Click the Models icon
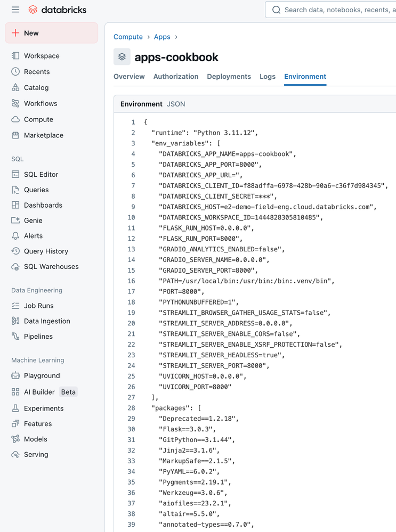396x532 pixels. (x=15, y=439)
